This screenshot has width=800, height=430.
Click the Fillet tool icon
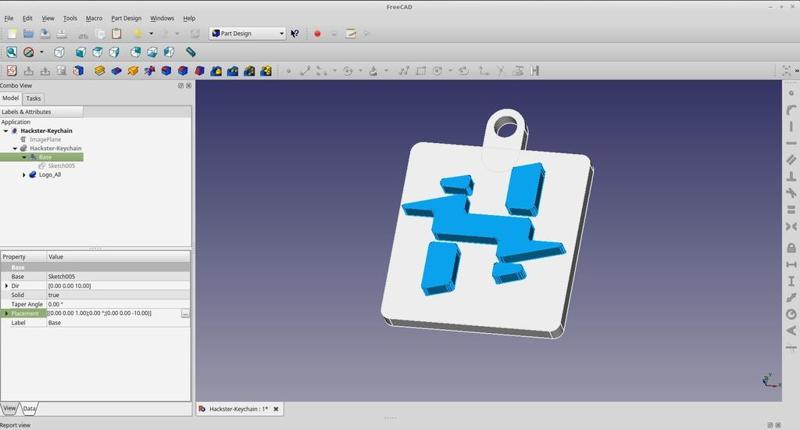pos(166,71)
